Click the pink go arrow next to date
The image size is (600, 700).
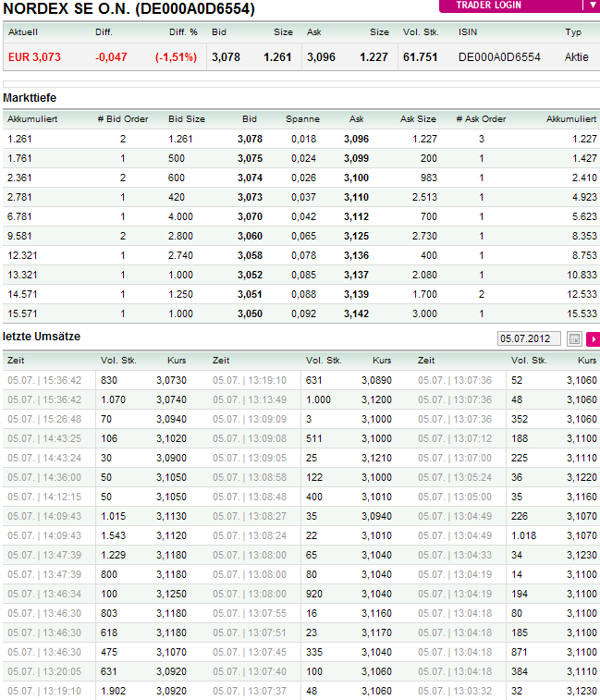click(594, 339)
